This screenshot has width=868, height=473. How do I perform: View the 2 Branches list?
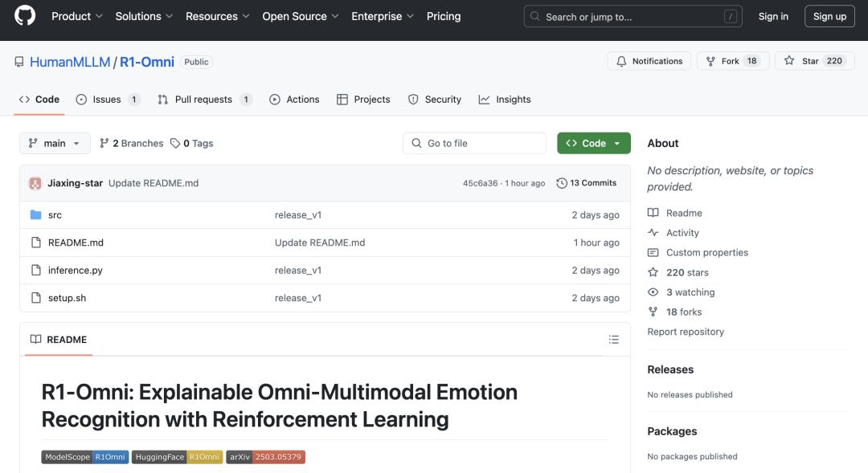(132, 143)
